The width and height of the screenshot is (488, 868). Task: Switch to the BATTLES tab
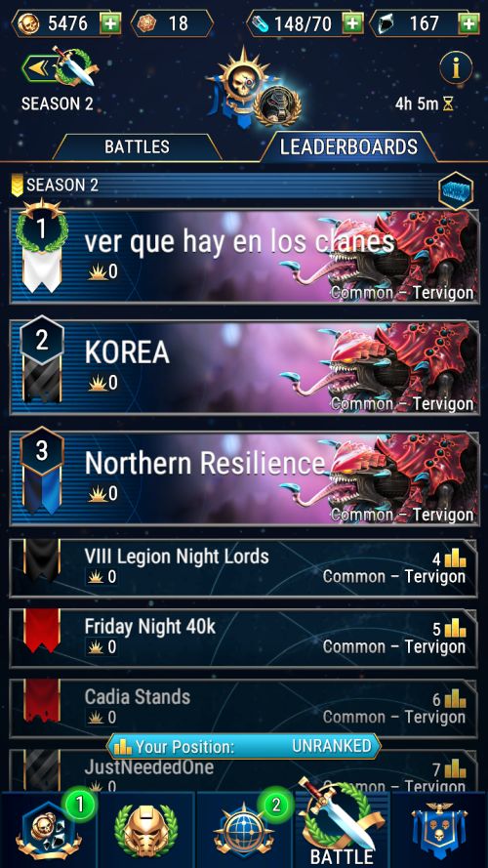[138, 146]
